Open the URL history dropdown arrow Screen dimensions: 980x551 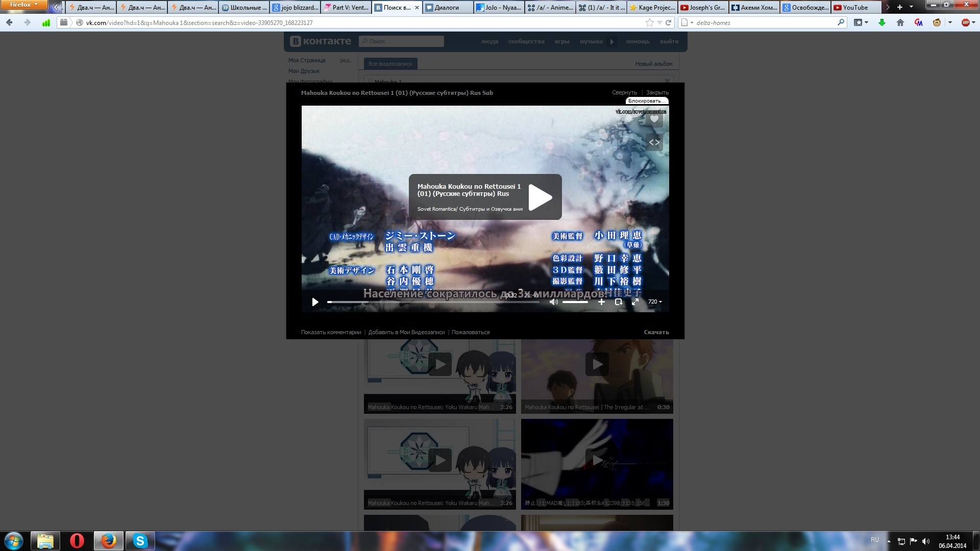pos(659,22)
